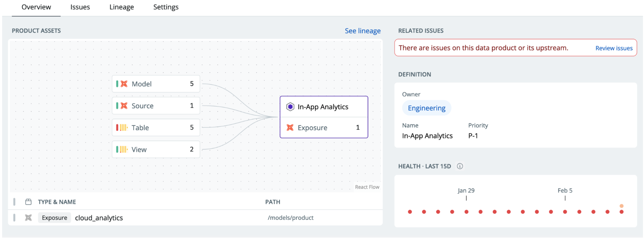
Task: Switch to the Overview tab
Action: [36, 7]
